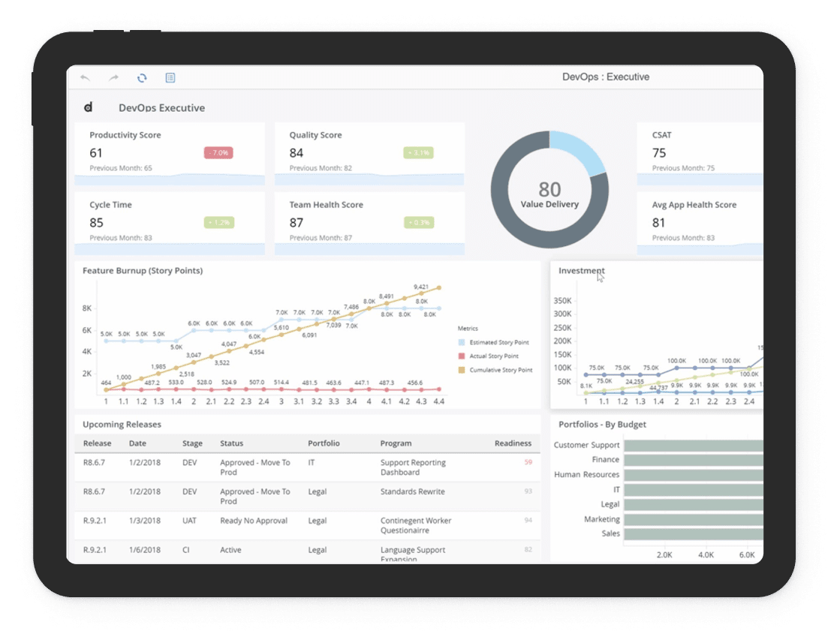Click the red -7.0% Productivity badge

pyautogui.click(x=218, y=152)
